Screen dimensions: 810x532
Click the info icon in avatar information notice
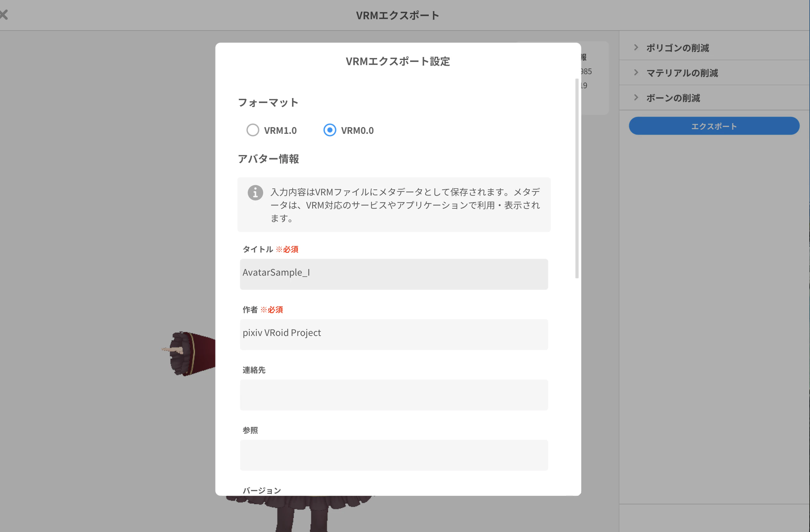[x=255, y=193]
